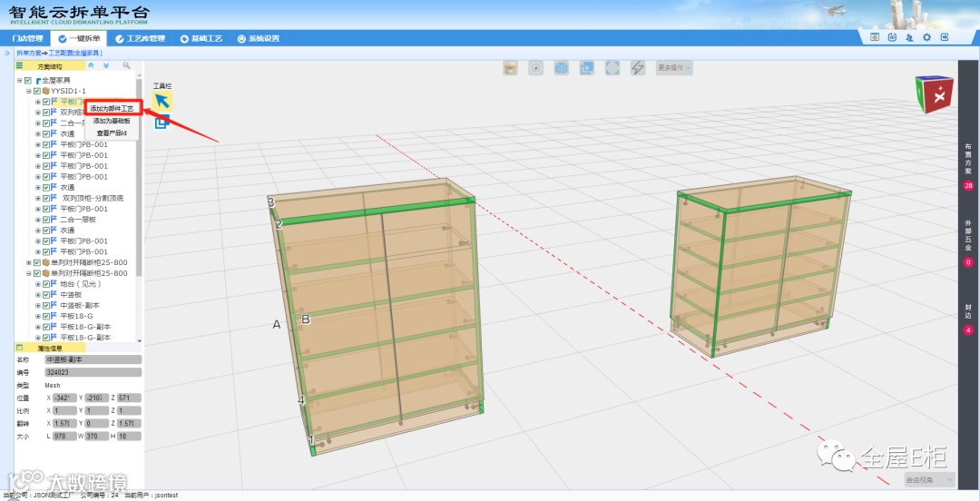The height and width of the screenshot is (501, 980).
Task: Select the arrow pointer tool in toolbox
Action: (x=162, y=100)
